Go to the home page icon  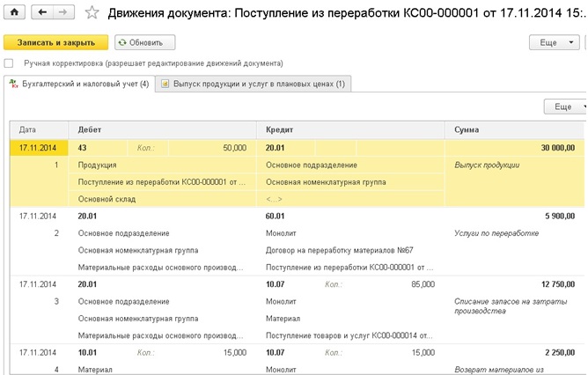[14, 12]
